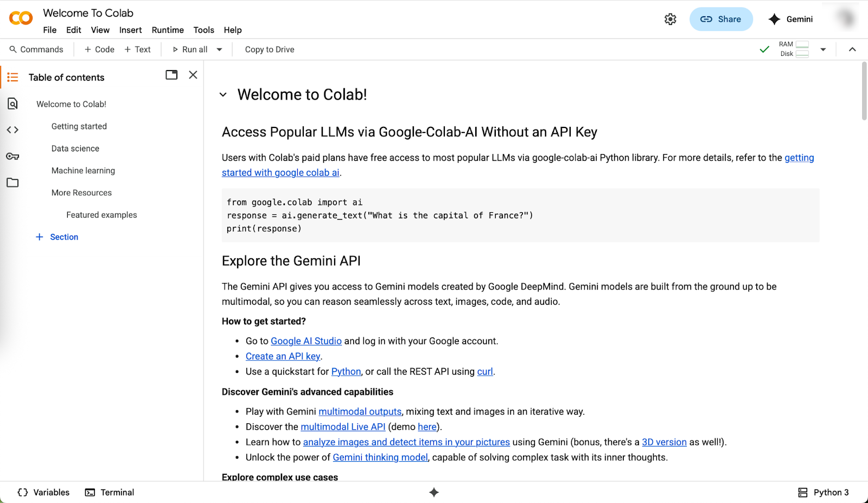The height and width of the screenshot is (503, 868).
Task: Open the Tools menu
Action: coord(204,30)
